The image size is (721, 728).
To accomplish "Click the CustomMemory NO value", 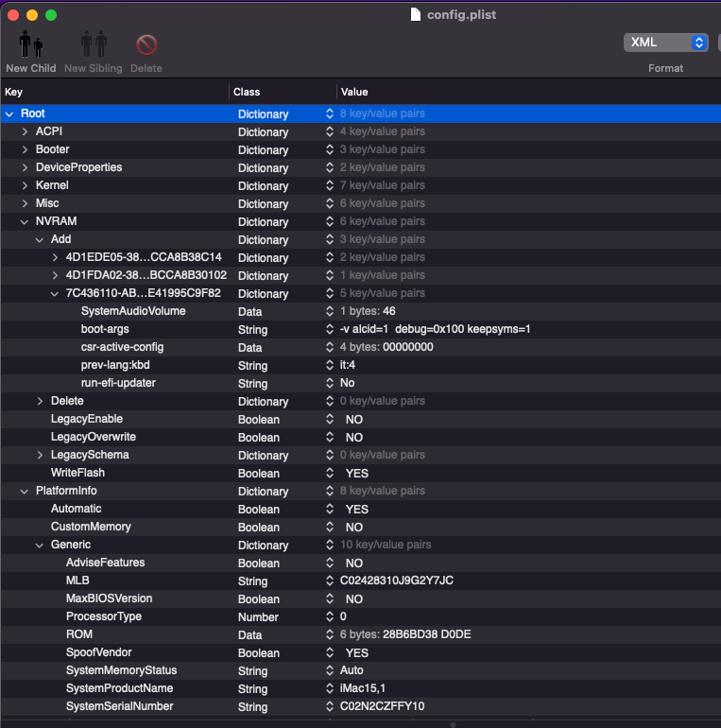I will [354, 527].
